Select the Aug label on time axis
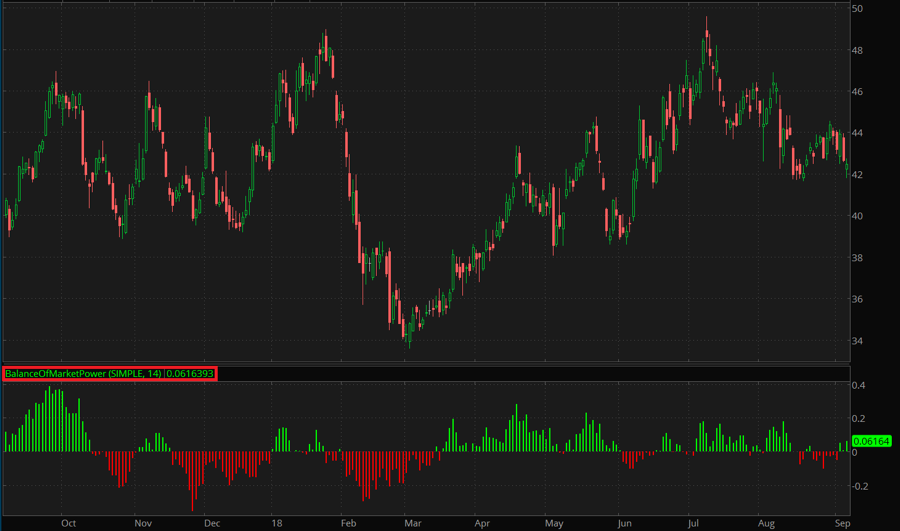Screen dimensions: 900x531 [x=766, y=522]
